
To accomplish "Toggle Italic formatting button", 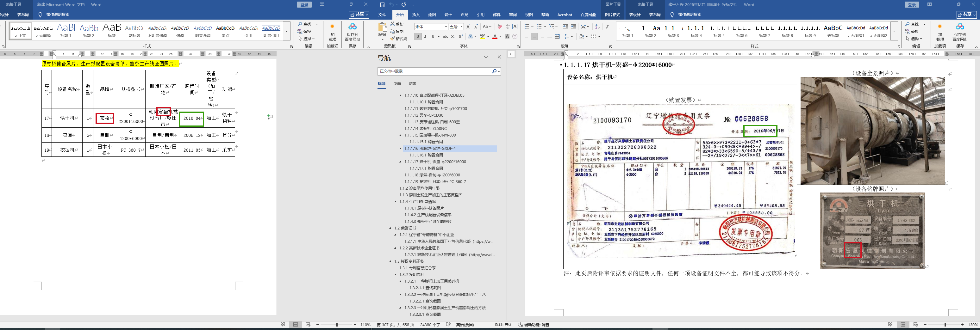I will pyautogui.click(x=425, y=36).
